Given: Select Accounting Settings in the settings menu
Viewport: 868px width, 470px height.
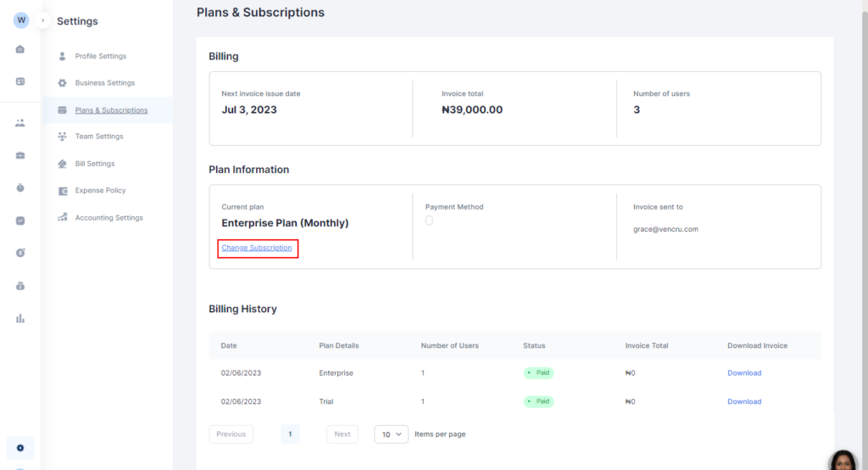Looking at the screenshot, I should tap(108, 218).
